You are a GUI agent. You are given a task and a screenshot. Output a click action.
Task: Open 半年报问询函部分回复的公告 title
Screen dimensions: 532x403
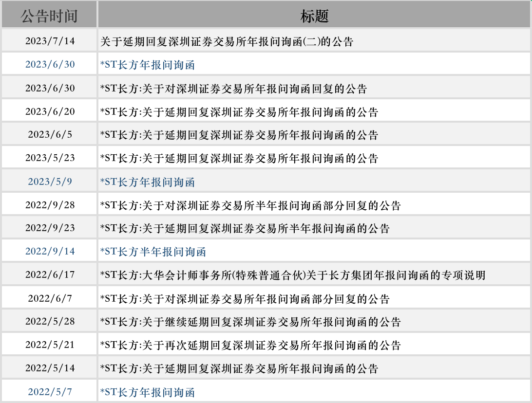pyautogui.click(x=250, y=205)
